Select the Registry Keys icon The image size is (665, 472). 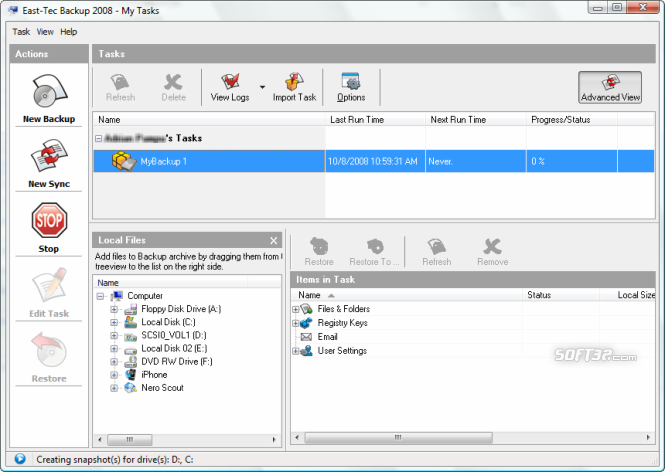pos(307,323)
